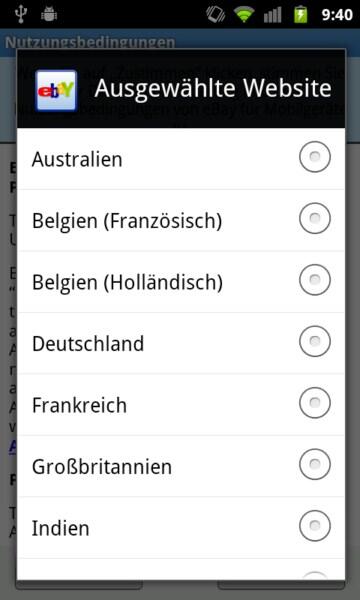
Task: Select the Belgien (Französisch) radio button
Action: tap(314, 218)
